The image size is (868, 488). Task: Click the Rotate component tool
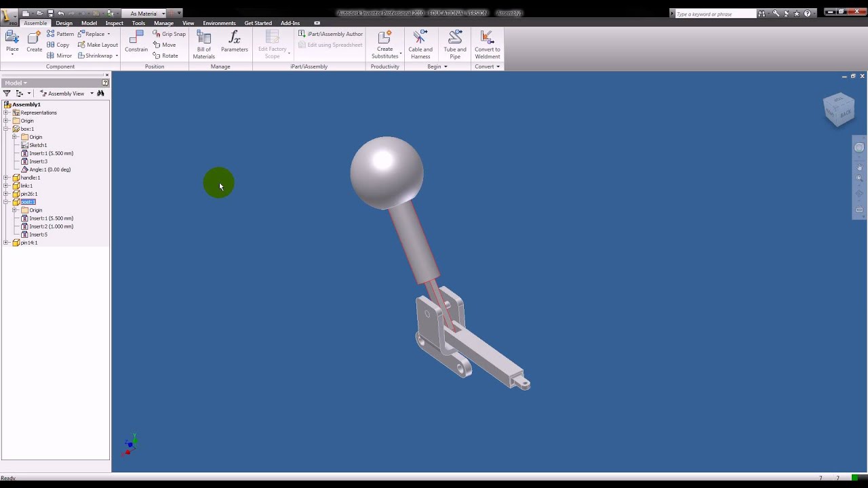(165, 56)
